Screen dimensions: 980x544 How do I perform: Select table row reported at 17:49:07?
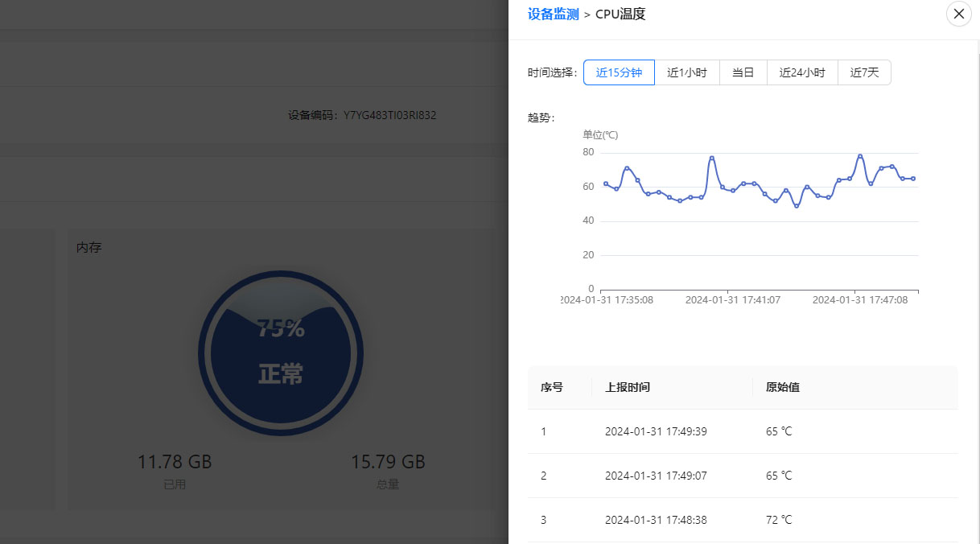tap(656, 476)
